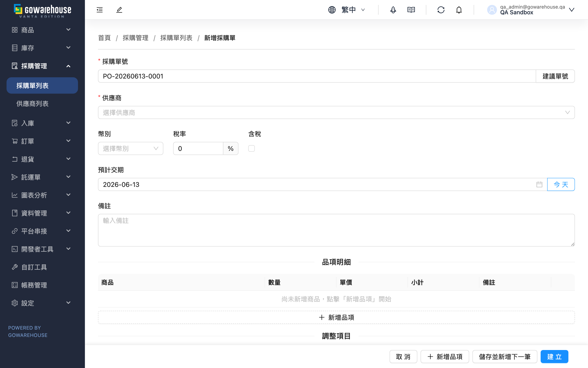588x368 pixels.
Task: Expand the 開發者工具 menu chevron
Action: click(x=69, y=248)
